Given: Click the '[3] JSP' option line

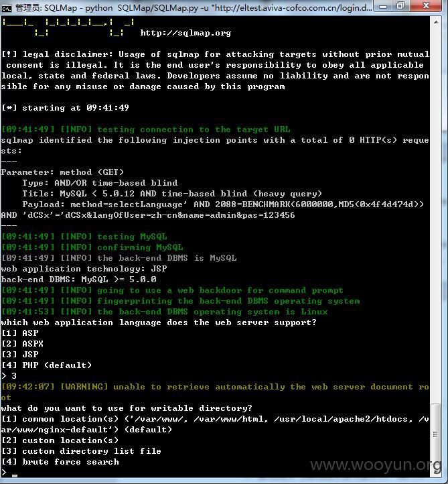Looking at the screenshot, I should (x=20, y=355).
